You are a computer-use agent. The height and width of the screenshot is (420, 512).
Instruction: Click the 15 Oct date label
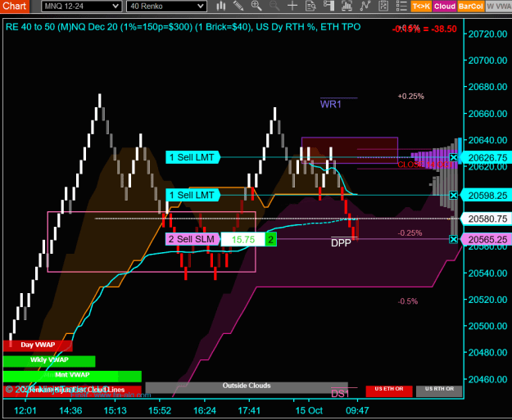click(309, 410)
